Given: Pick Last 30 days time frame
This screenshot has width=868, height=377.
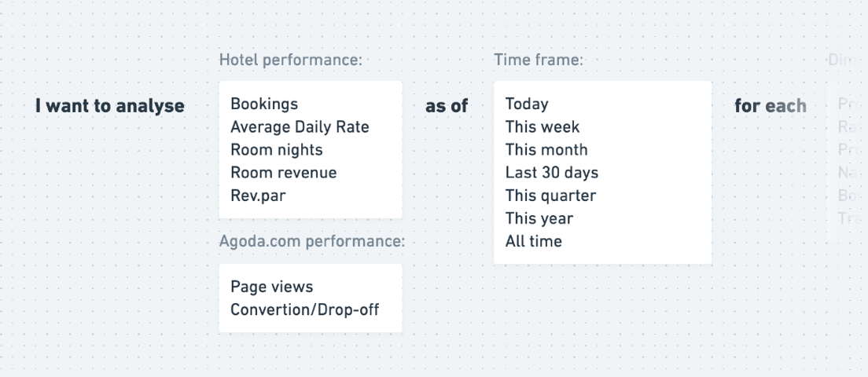Looking at the screenshot, I should click(551, 173).
